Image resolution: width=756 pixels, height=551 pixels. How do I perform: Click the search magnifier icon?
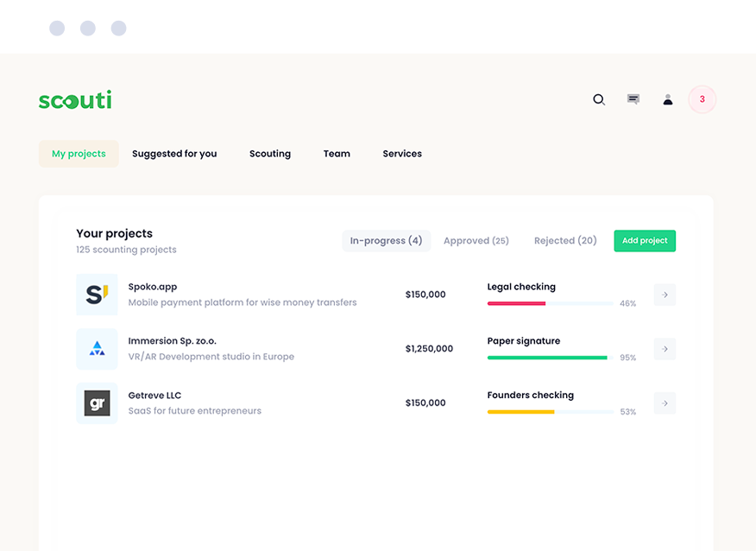click(x=599, y=100)
